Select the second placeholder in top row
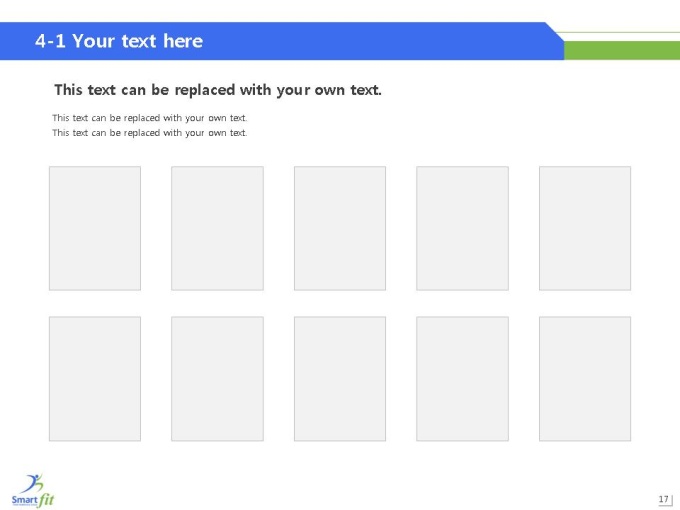This screenshot has height=510, width=680. click(217, 228)
